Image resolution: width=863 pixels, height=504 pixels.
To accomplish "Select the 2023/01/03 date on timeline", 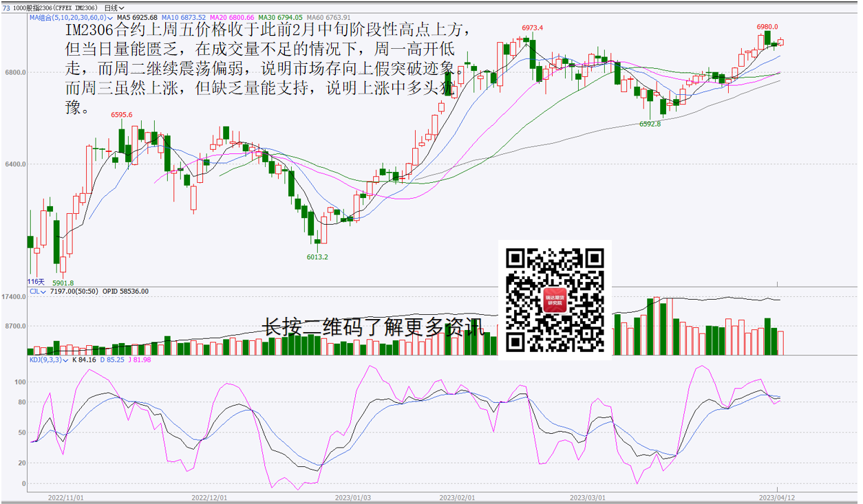I will (x=352, y=496).
